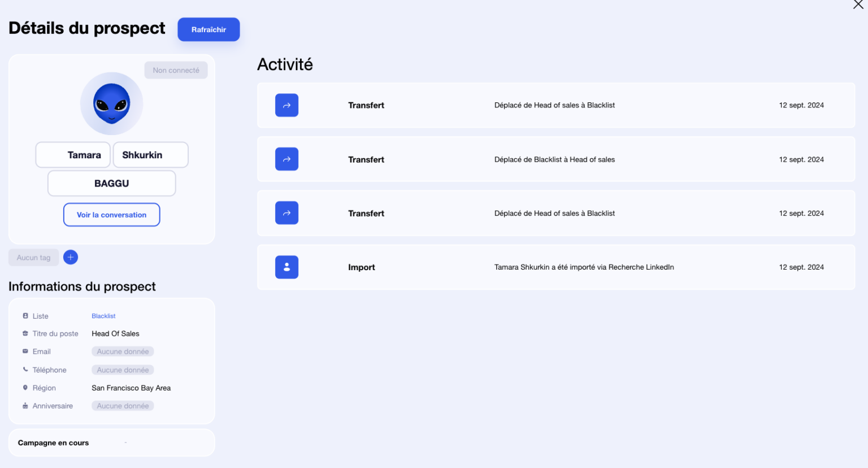The width and height of the screenshot is (868, 468).
Task: Click the Import activity person icon
Action: click(x=287, y=267)
